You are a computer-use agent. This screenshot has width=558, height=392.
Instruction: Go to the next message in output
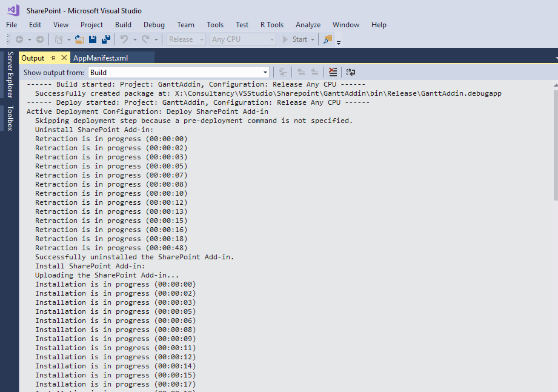tap(314, 71)
